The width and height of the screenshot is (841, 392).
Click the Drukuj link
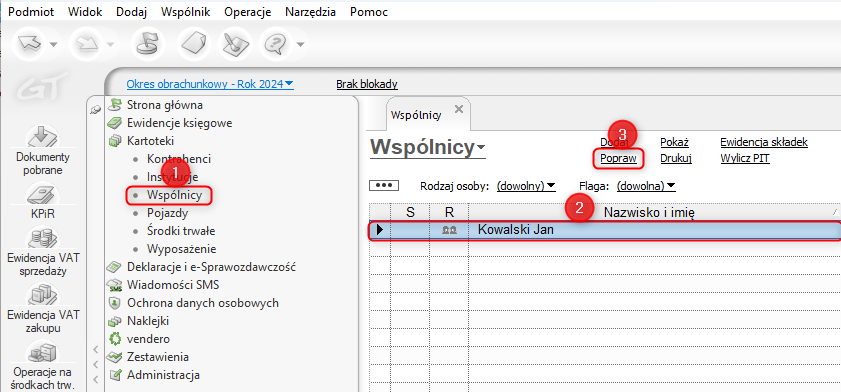[x=676, y=158]
